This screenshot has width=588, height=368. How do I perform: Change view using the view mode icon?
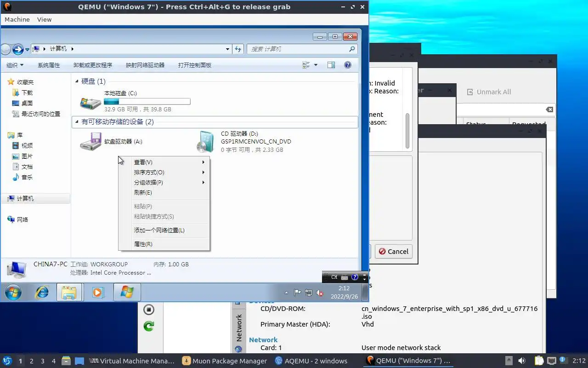pyautogui.click(x=306, y=65)
